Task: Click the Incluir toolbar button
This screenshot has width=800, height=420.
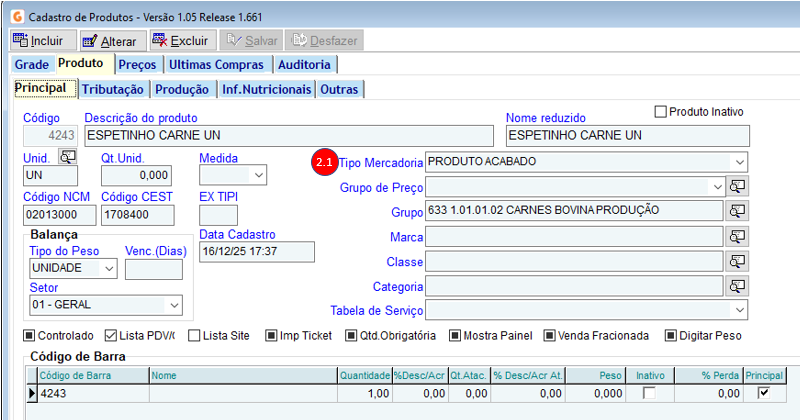Action: click(x=39, y=41)
